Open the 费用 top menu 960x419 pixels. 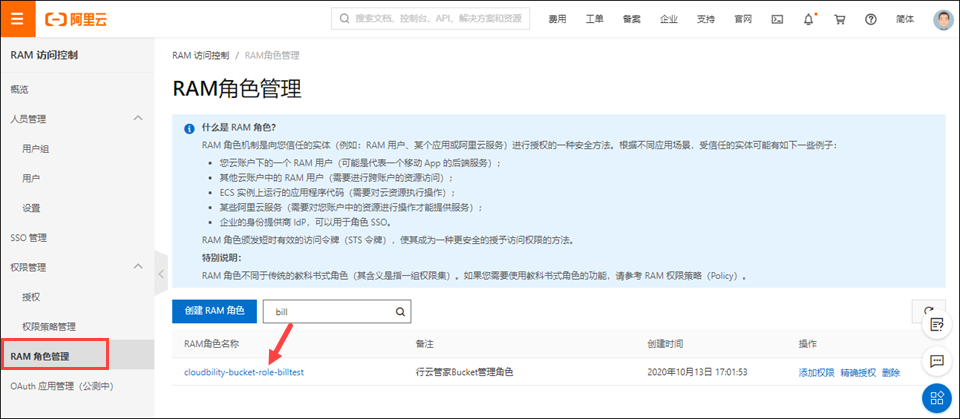click(557, 19)
